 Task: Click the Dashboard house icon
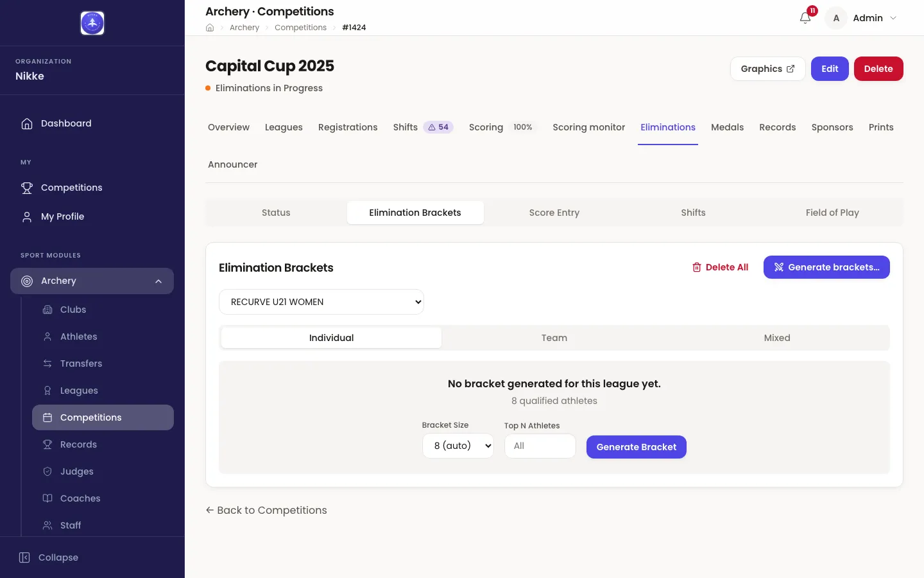[x=27, y=123]
